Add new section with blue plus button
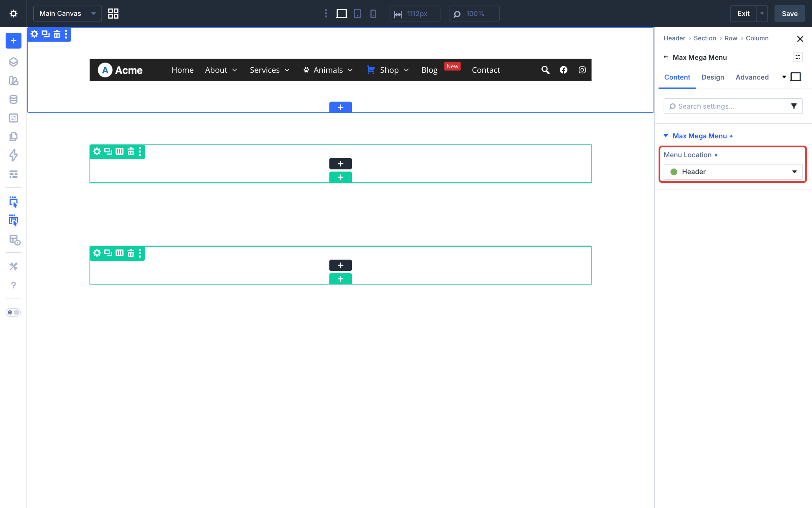812x508 pixels. pos(340,107)
